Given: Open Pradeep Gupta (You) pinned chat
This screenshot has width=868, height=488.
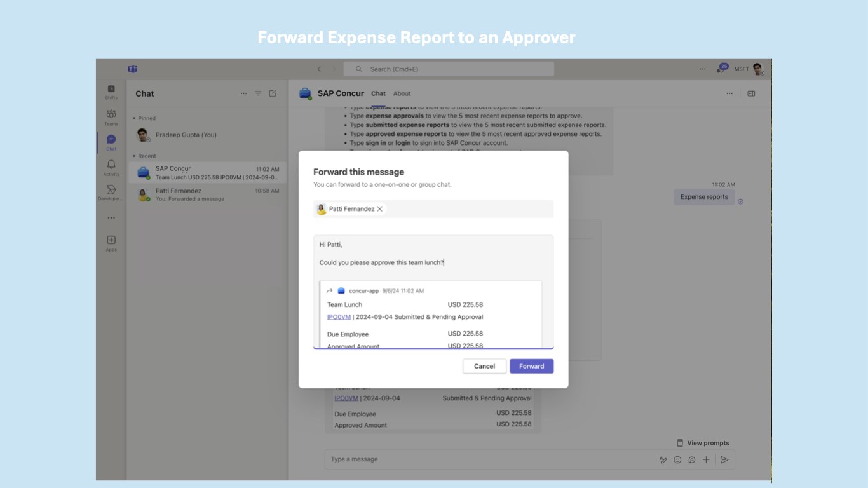Looking at the screenshot, I should click(207, 135).
